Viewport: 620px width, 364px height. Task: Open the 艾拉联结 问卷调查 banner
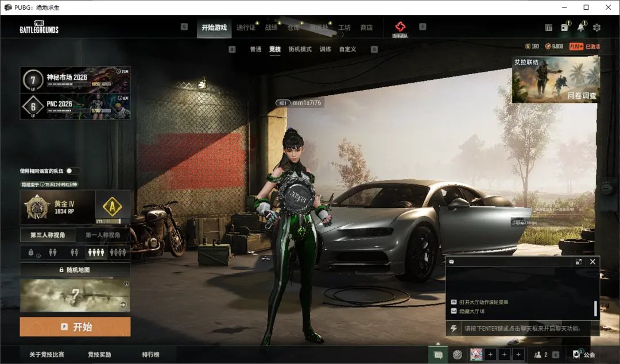coord(556,80)
